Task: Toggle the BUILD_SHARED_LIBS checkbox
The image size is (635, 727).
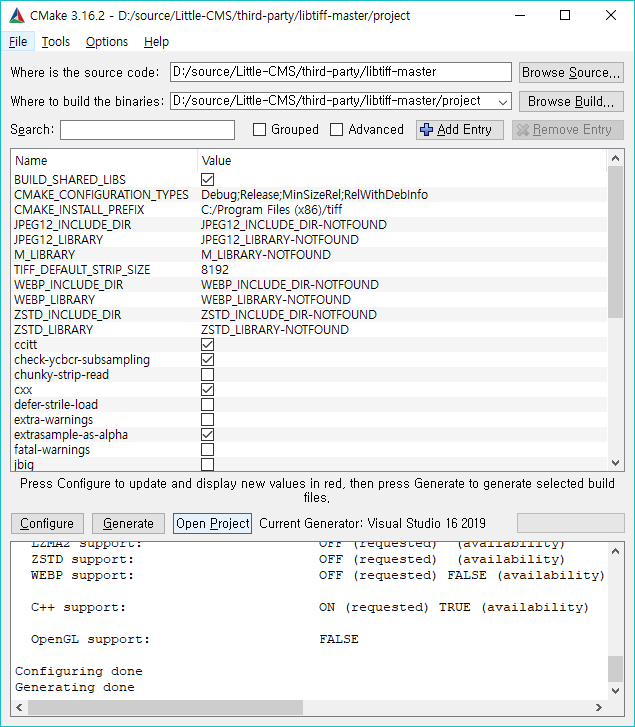Action: (x=208, y=179)
